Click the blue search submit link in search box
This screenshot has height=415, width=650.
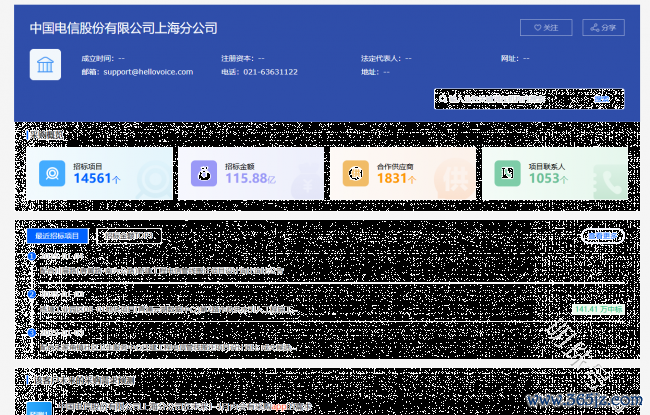pos(602,99)
